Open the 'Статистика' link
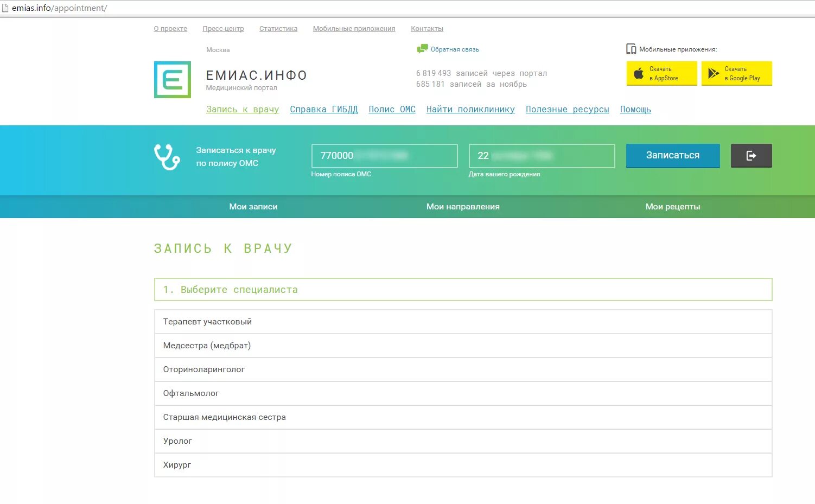The height and width of the screenshot is (504, 815). point(278,29)
